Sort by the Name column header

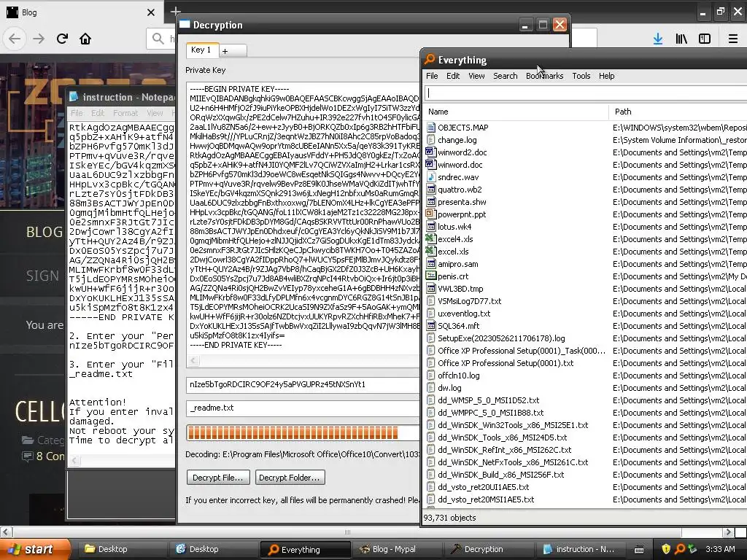pyautogui.click(x=516, y=112)
